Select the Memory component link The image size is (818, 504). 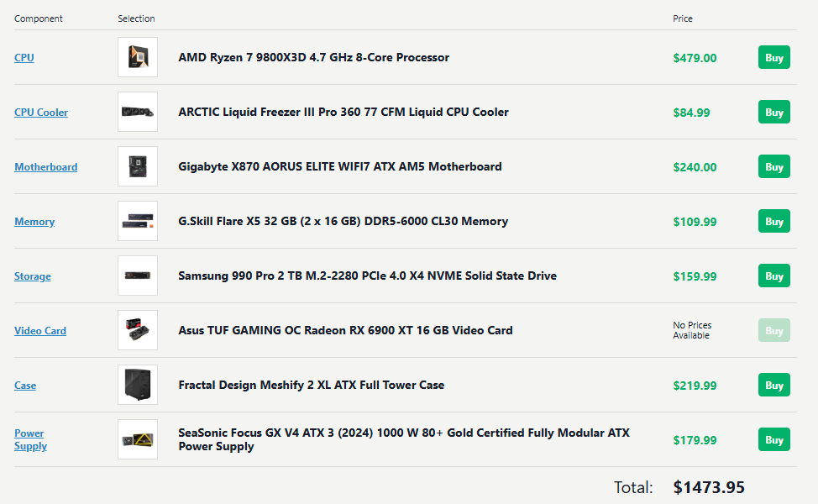(34, 222)
